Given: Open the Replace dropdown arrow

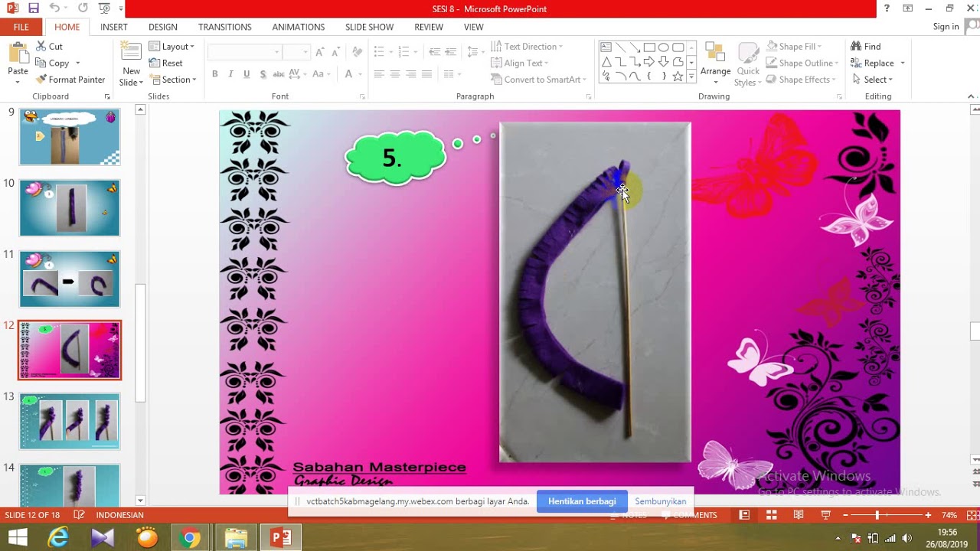Looking at the screenshot, I should click(903, 64).
